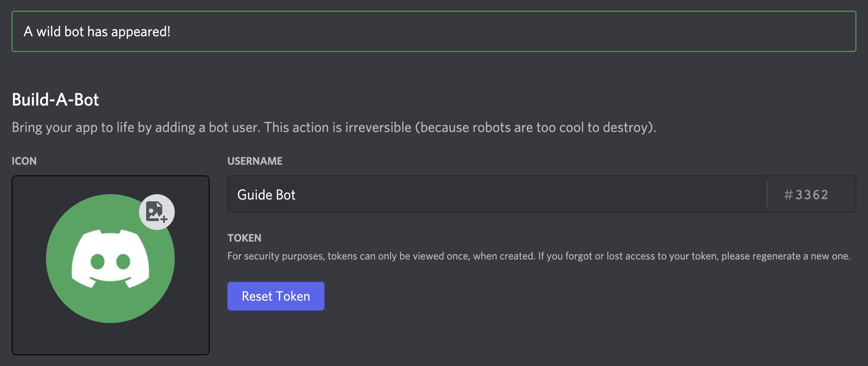
Task: Click Reset Token to regenerate the bot token
Action: (275, 296)
